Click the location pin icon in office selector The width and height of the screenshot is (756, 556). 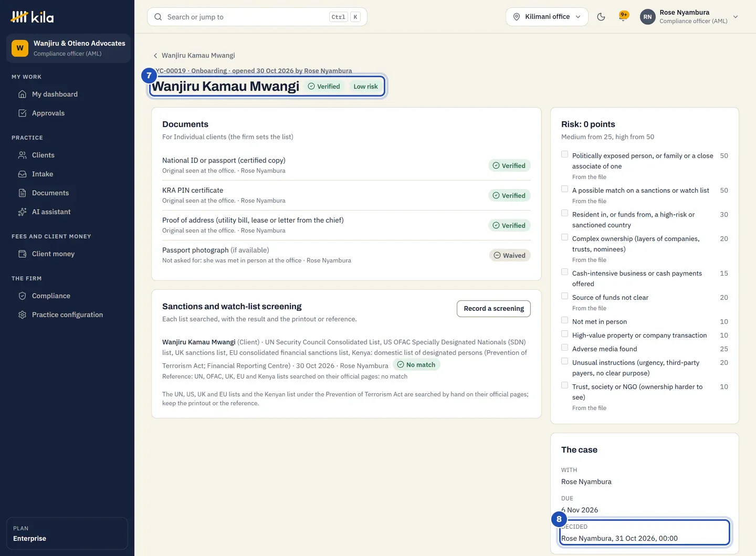point(517,17)
